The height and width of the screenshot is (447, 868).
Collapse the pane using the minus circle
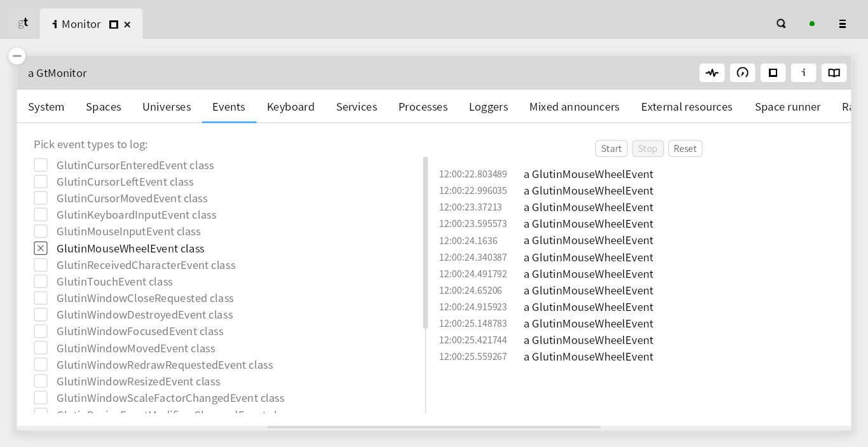17,56
